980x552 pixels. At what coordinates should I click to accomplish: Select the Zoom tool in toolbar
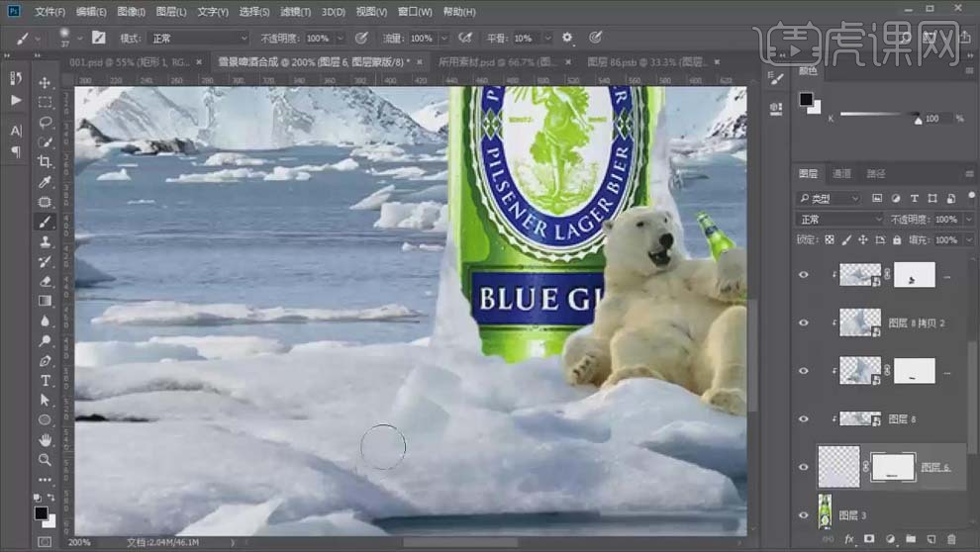click(46, 460)
